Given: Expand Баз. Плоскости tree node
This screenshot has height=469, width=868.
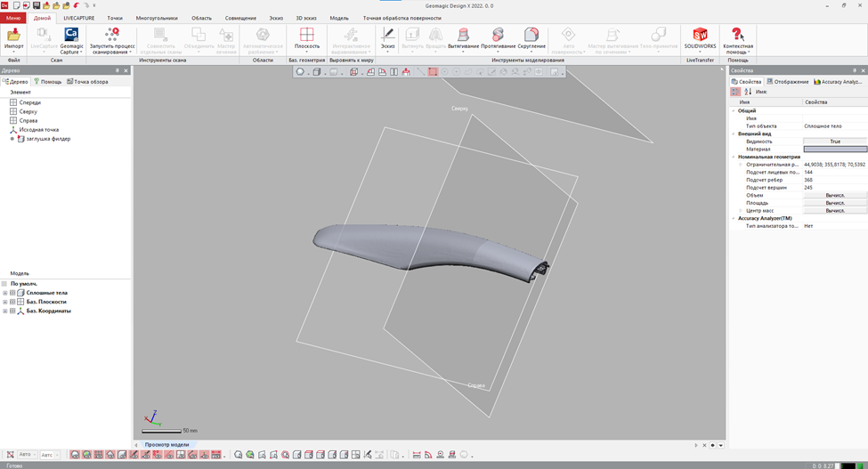Looking at the screenshot, I should click(5, 302).
